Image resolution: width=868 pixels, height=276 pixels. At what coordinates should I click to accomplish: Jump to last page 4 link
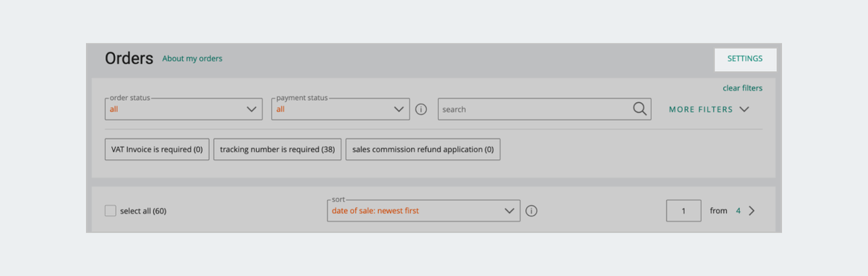739,211
